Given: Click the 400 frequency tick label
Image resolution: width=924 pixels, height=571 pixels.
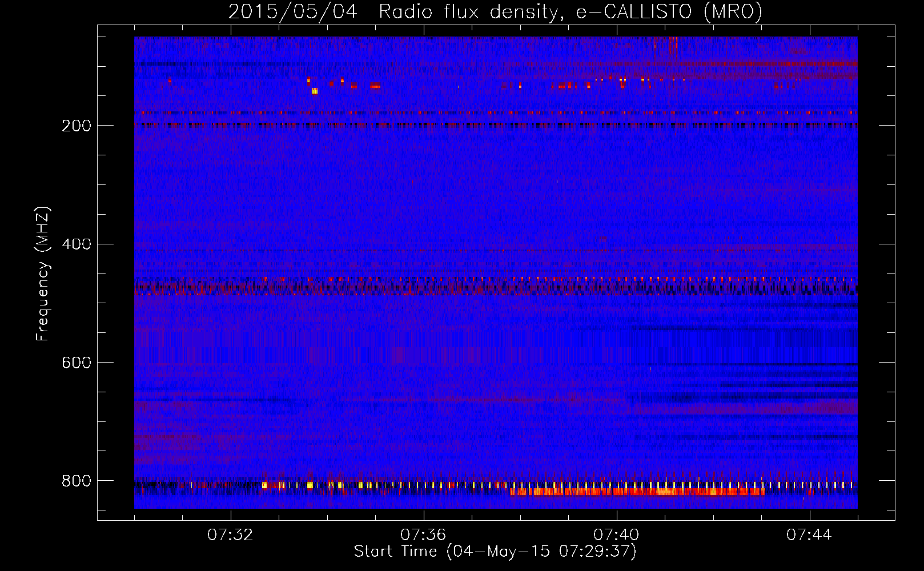Looking at the screenshot, I should pyautogui.click(x=76, y=244).
